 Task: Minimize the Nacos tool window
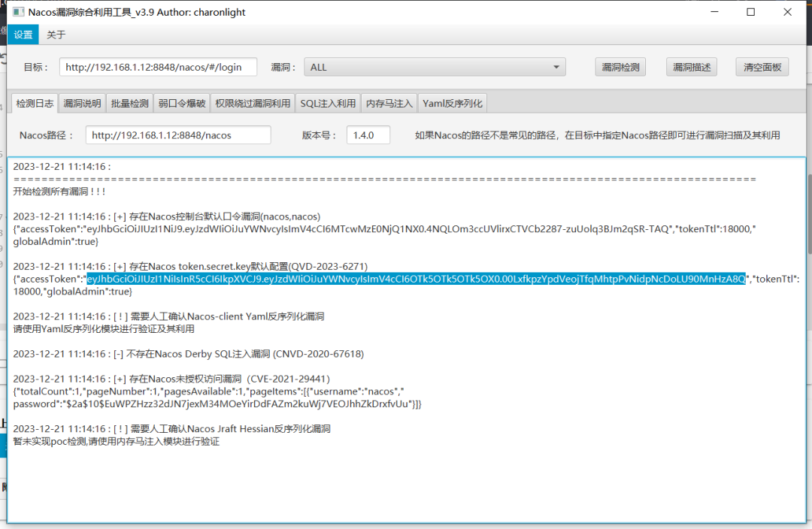[x=715, y=12]
